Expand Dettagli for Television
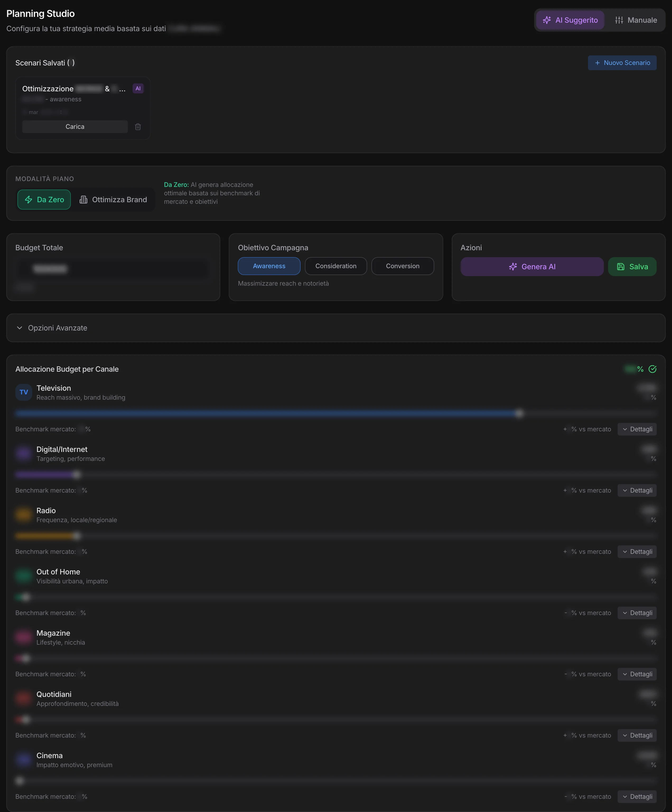This screenshot has height=812, width=672. pos(637,429)
